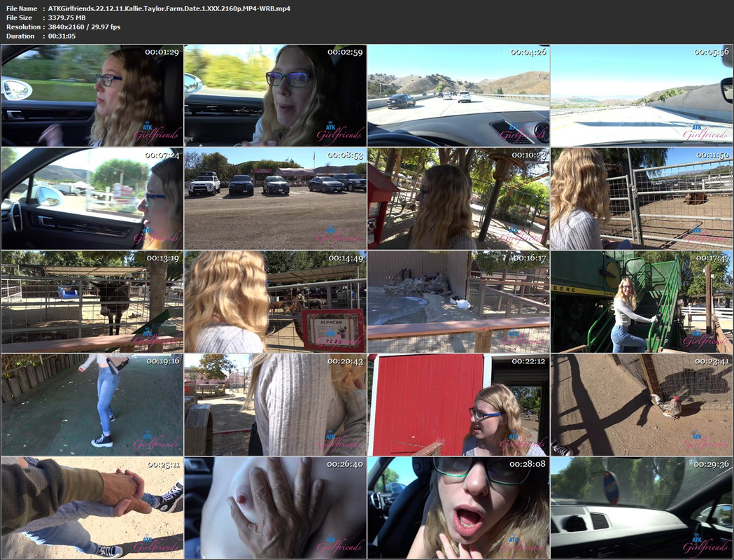Image resolution: width=734 pixels, height=560 pixels.
Task: Select the red barn frame at 00:22:12
Action: 459,405
